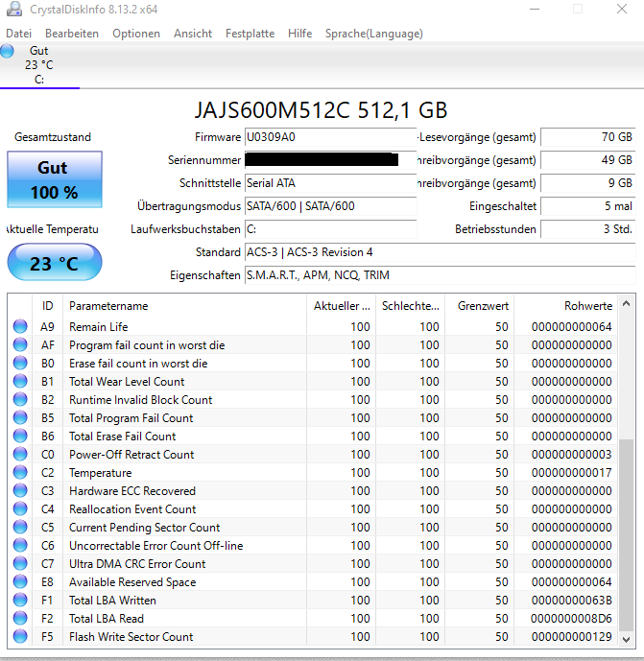Select the Gut 23 °C C: drive tab
The image size is (644, 661).
[39, 65]
